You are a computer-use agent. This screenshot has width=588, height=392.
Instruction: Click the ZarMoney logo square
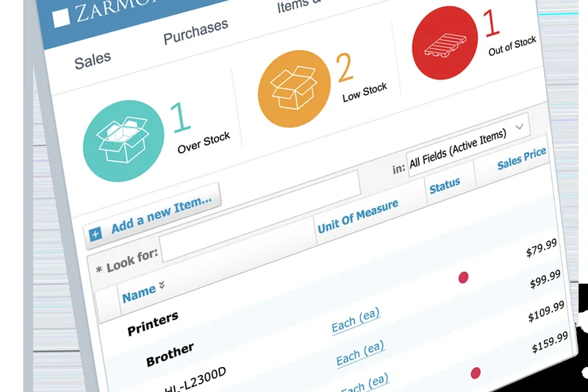click(62, 16)
